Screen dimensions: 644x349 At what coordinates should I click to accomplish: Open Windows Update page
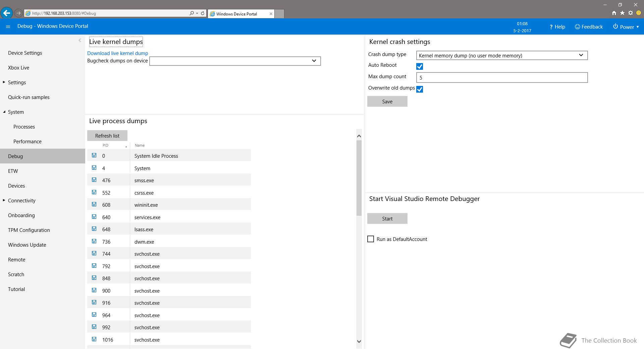pos(27,245)
